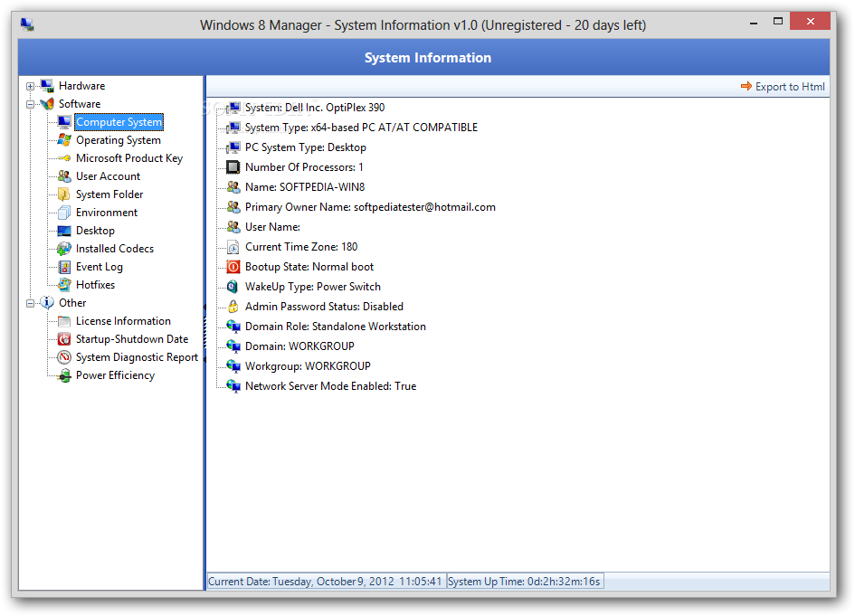Collapse the Software tree node
This screenshot has height=616, width=855.
[x=30, y=104]
